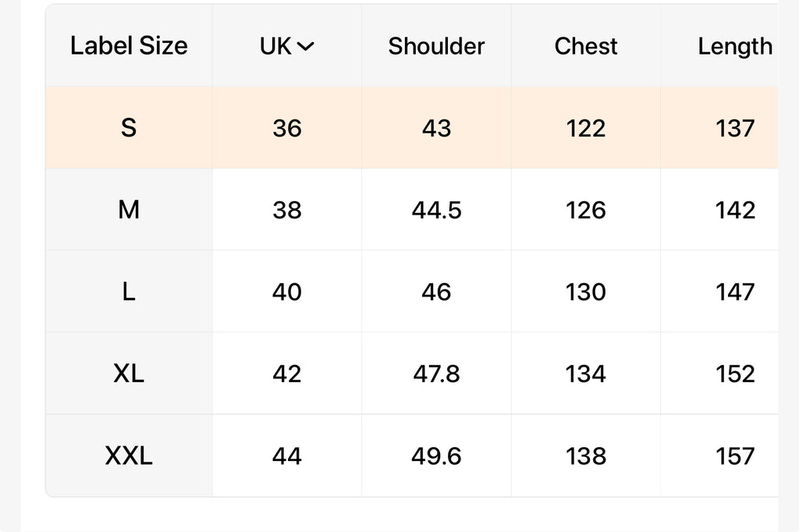
Task: Click length value 137 in highlighted row
Action: [734, 127]
